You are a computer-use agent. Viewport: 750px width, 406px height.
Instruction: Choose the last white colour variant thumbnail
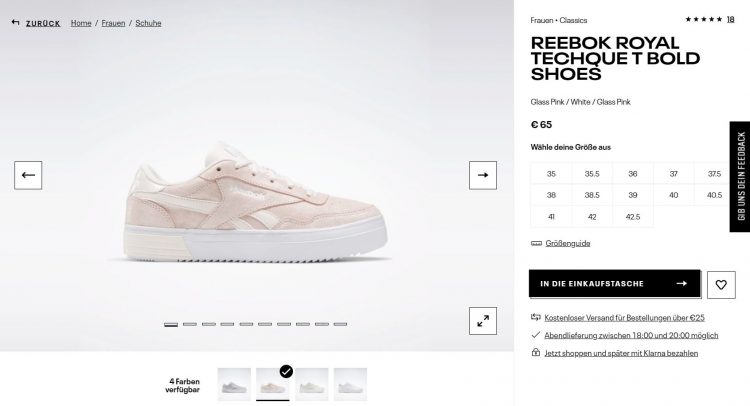(350, 384)
